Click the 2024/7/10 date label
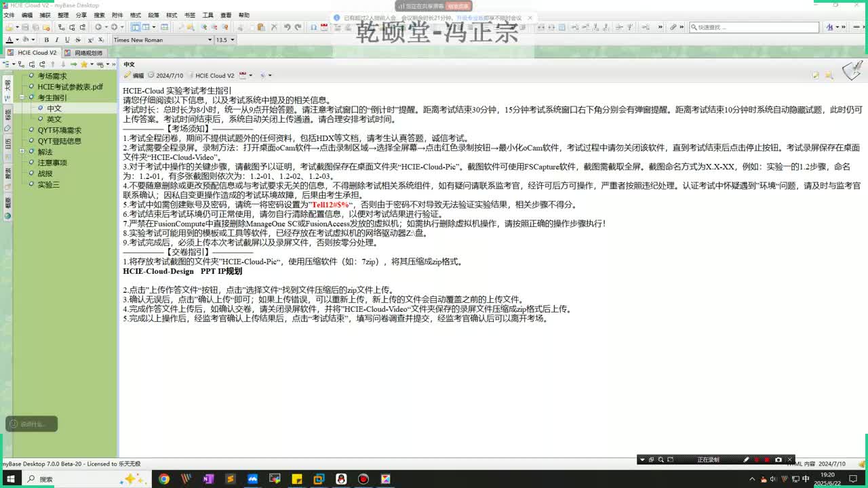868x488 pixels. point(170,75)
